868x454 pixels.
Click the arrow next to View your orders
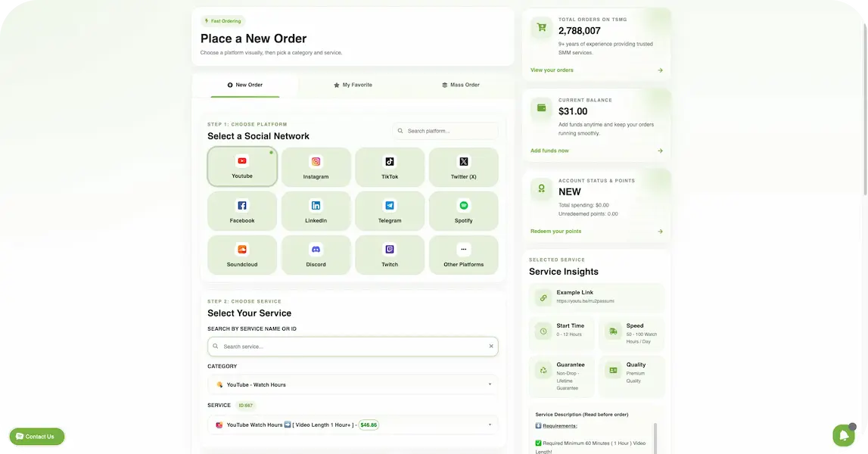click(660, 70)
